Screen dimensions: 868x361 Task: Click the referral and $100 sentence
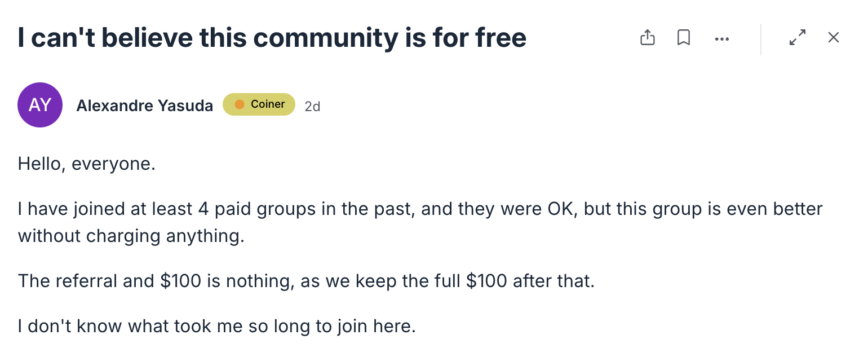306,281
